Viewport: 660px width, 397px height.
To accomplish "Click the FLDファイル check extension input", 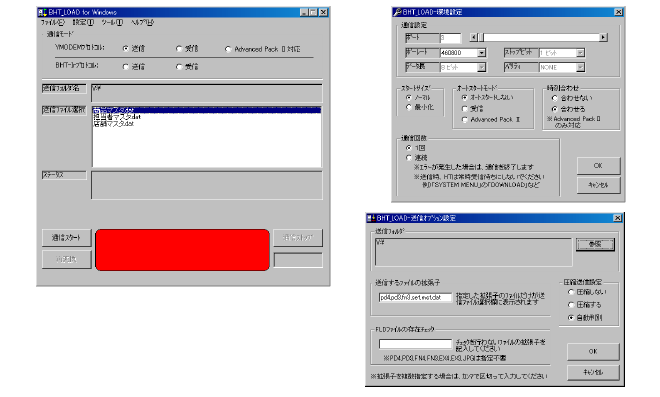I will tap(415, 344).
